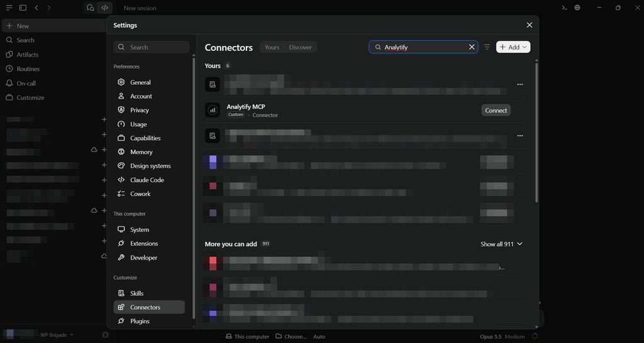The width and height of the screenshot is (644, 343).
Task: Open more options below Analytify MCP
Action: pos(520,136)
